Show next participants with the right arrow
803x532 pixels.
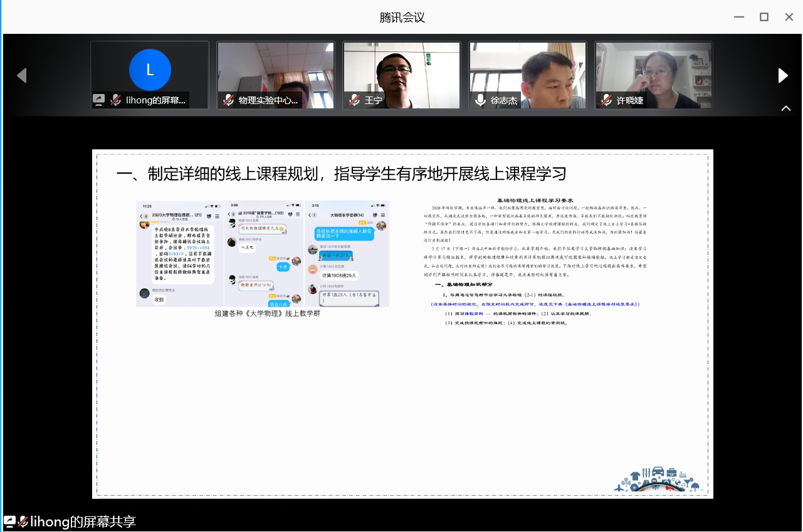click(x=783, y=76)
